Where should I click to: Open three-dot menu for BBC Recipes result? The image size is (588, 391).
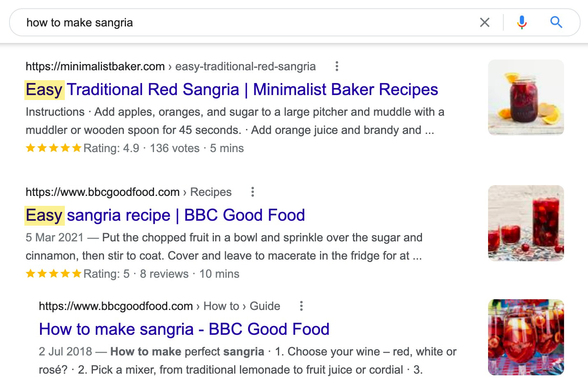tap(253, 192)
